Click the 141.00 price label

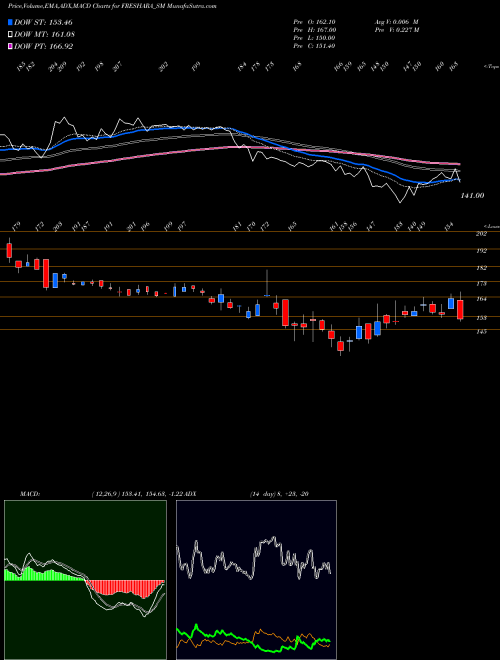(x=472, y=196)
